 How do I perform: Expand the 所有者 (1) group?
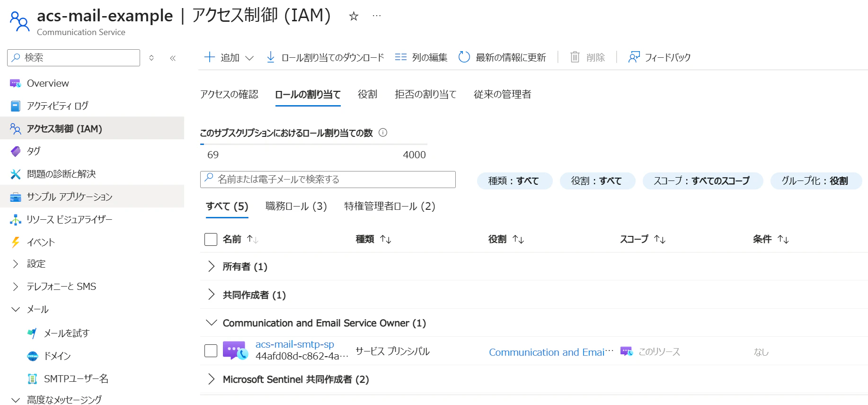211,266
